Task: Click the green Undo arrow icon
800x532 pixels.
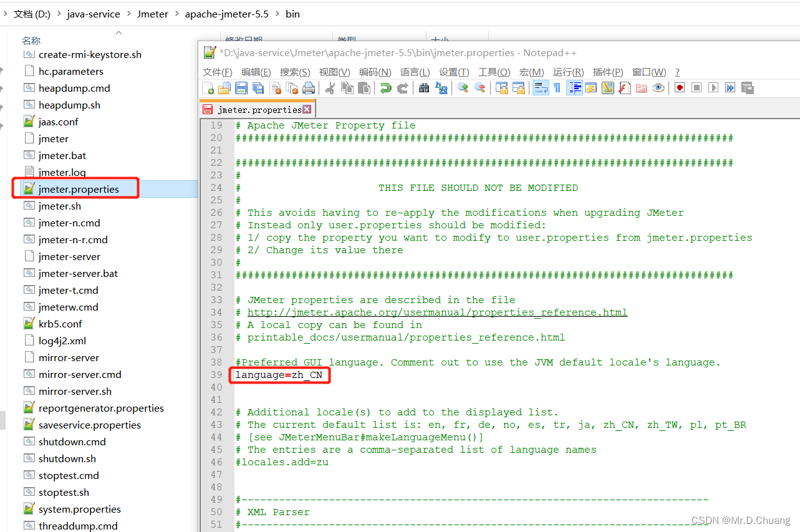Action: (387, 88)
